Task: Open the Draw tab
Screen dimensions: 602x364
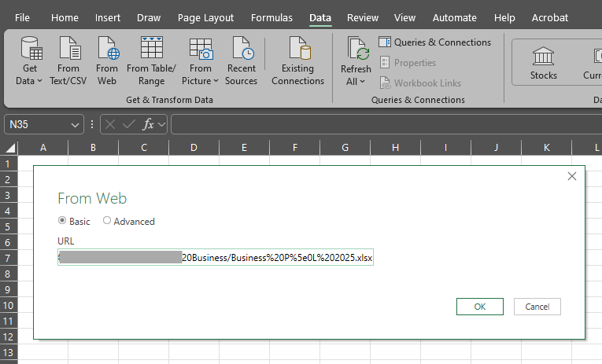Action: click(149, 17)
